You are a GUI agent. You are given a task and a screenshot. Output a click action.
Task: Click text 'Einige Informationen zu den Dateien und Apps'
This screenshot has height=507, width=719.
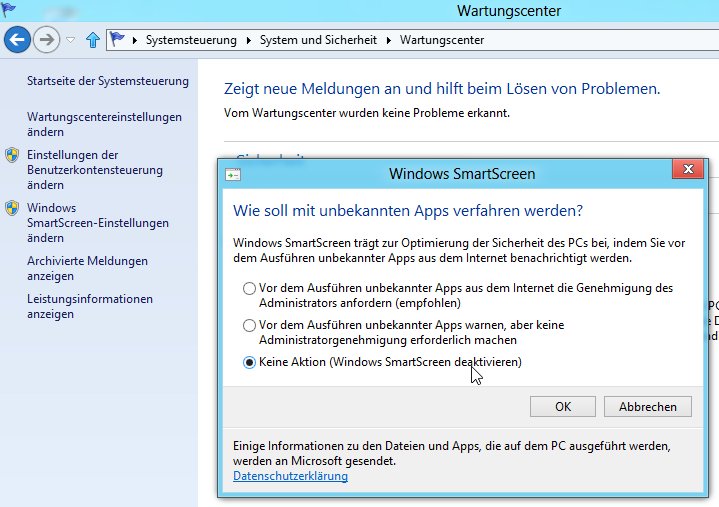pos(452,453)
